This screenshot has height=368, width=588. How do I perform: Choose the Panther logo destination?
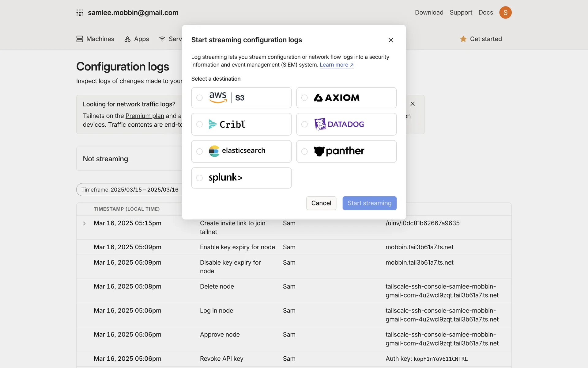click(x=339, y=151)
